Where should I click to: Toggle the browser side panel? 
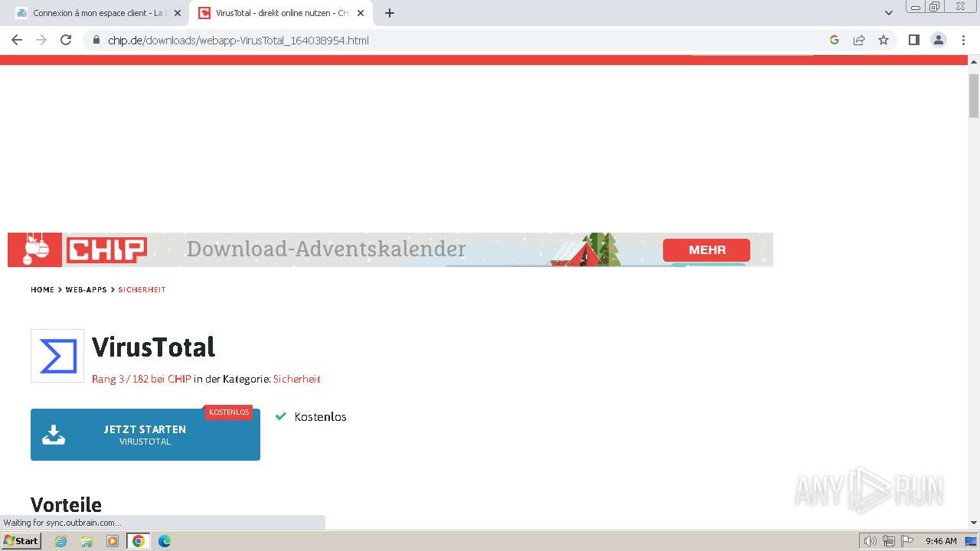[x=913, y=40]
